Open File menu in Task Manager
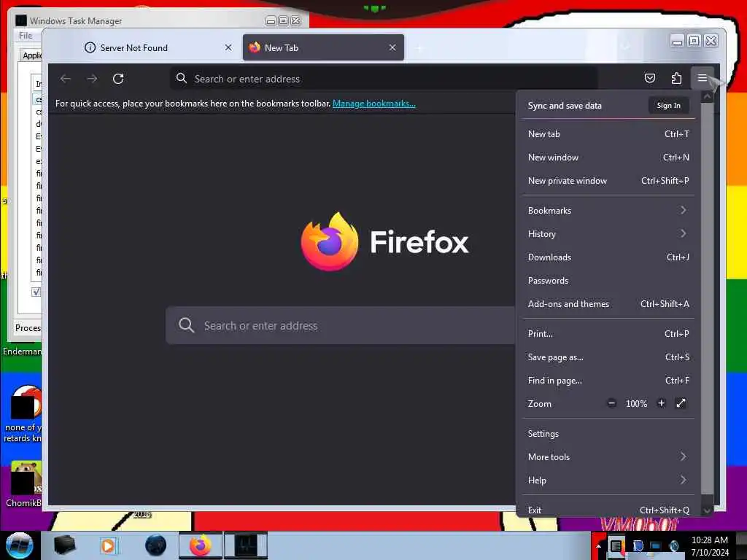The image size is (747, 560). 26,36
